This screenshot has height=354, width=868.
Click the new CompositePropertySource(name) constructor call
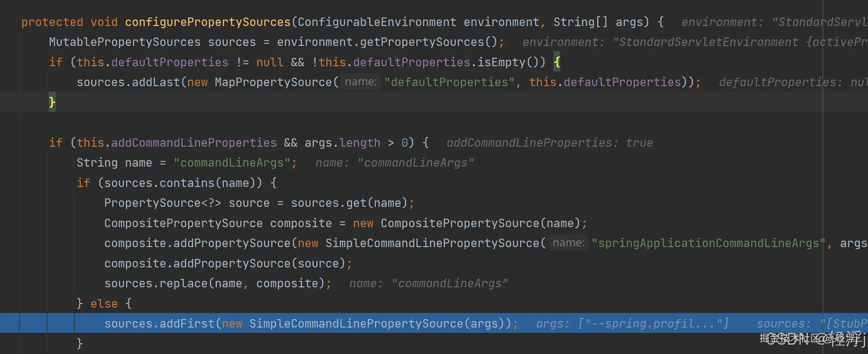point(467,223)
